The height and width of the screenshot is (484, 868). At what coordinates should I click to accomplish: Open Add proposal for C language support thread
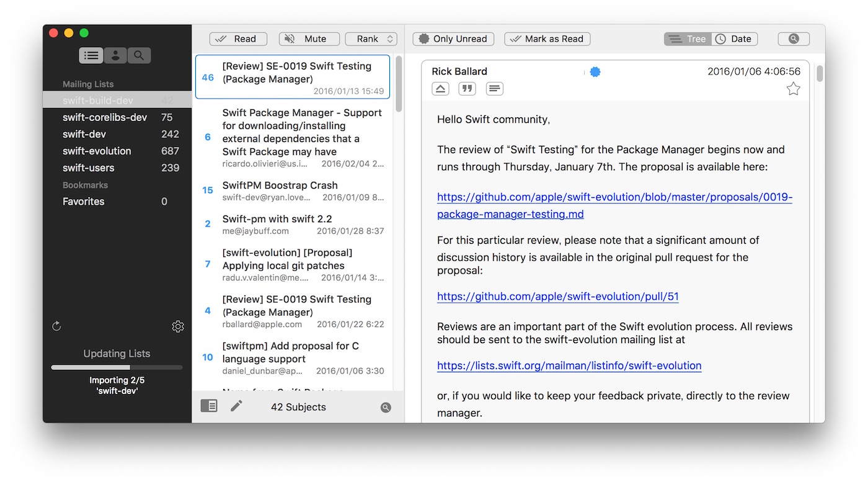(x=293, y=357)
